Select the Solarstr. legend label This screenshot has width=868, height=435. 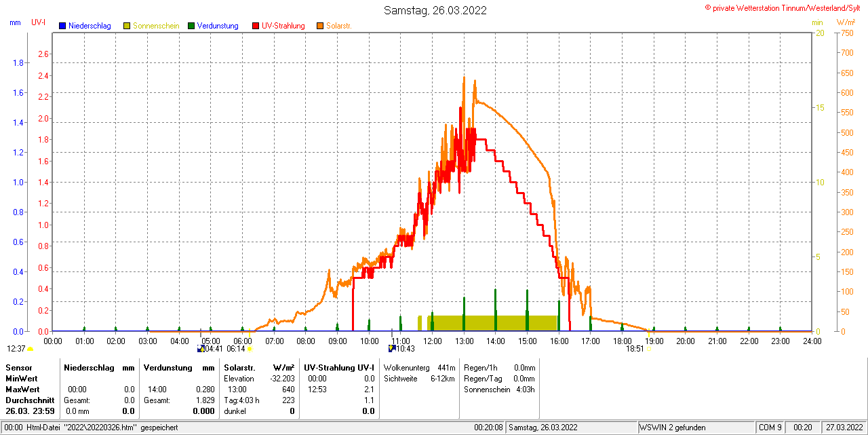(x=339, y=26)
